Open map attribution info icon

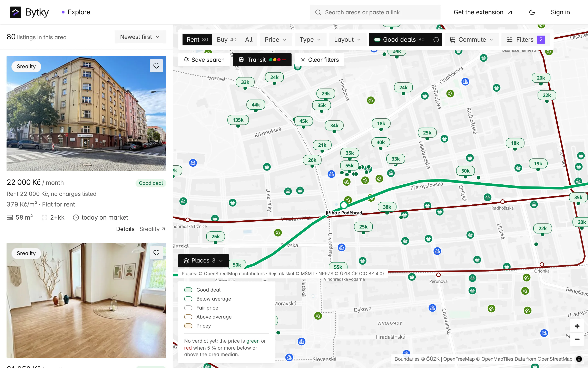click(579, 359)
